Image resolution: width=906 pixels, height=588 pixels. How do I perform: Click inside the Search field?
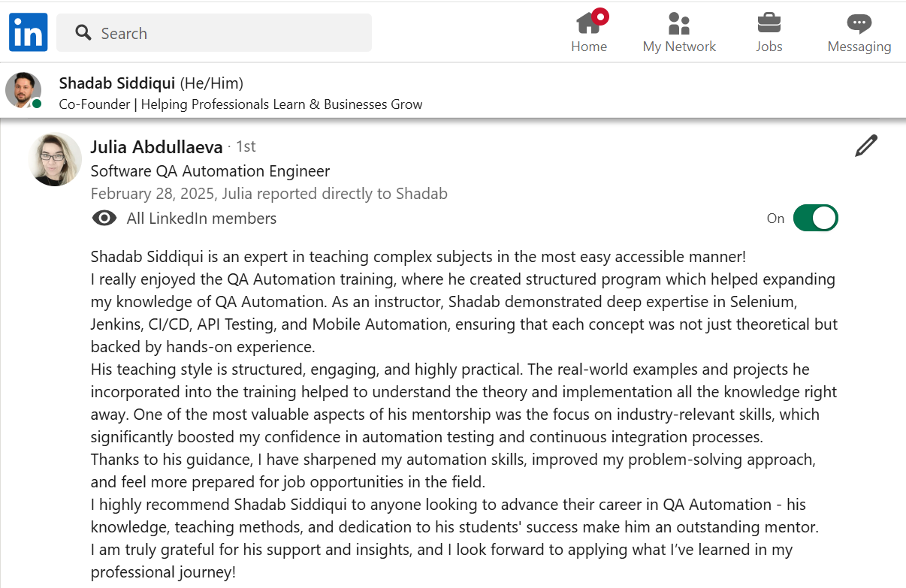(x=225, y=33)
